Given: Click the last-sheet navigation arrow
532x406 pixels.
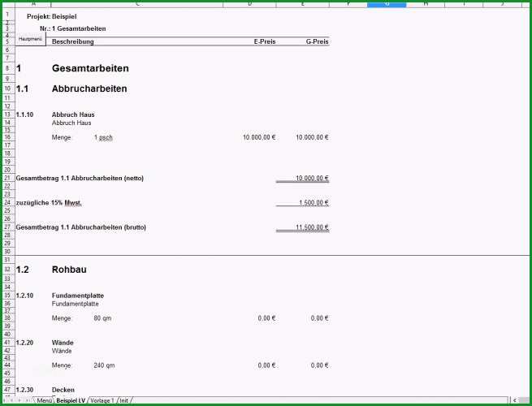Looking at the screenshot, I should [28, 400].
